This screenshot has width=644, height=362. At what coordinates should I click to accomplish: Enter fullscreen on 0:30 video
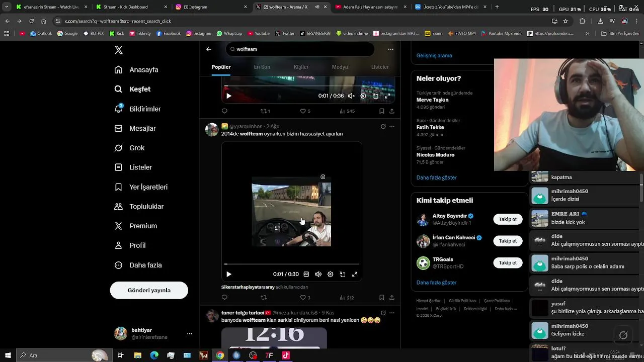[354, 275]
